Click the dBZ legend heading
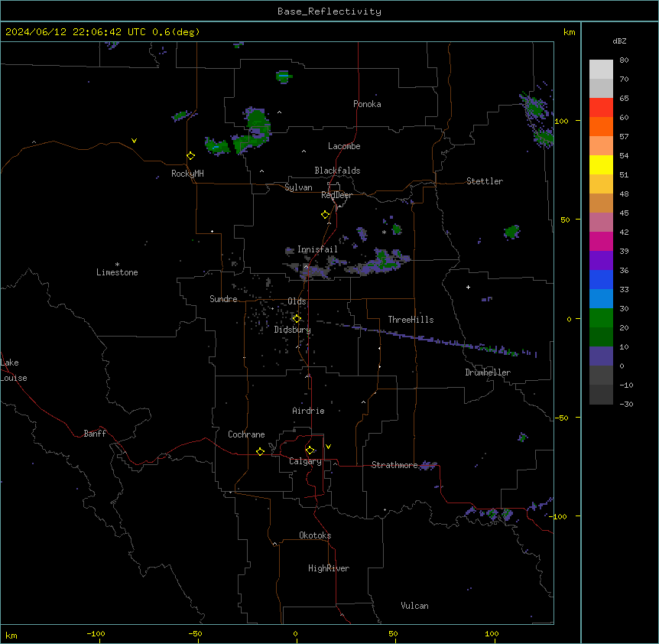The width and height of the screenshot is (659, 644). click(x=619, y=41)
